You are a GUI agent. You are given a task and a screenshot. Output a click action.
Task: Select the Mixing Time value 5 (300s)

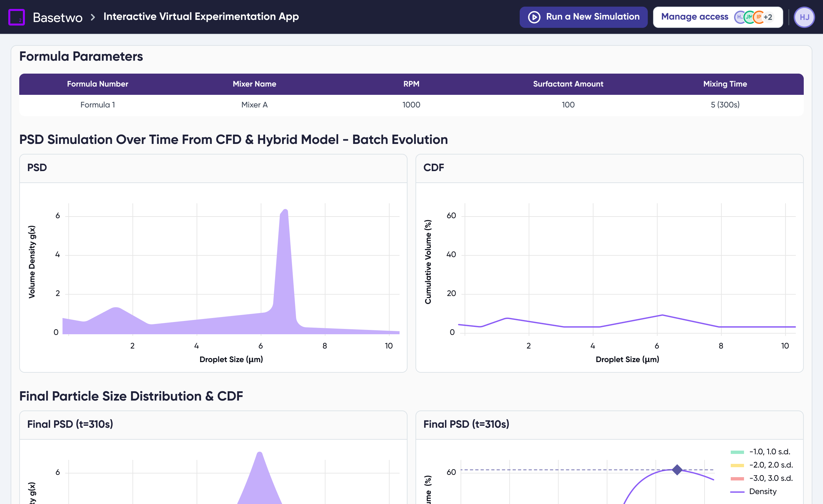point(725,105)
